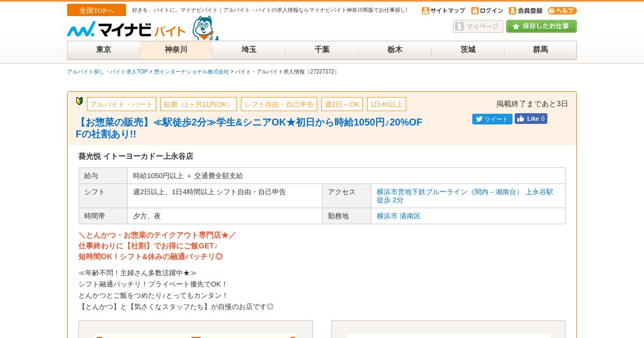Click the 時給1050円以上 salary cell

click(x=346, y=176)
